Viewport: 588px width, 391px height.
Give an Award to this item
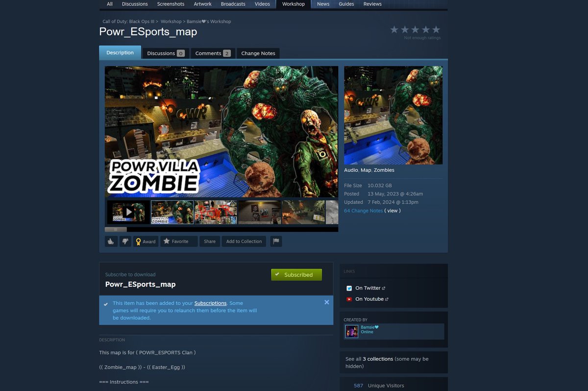coord(146,241)
